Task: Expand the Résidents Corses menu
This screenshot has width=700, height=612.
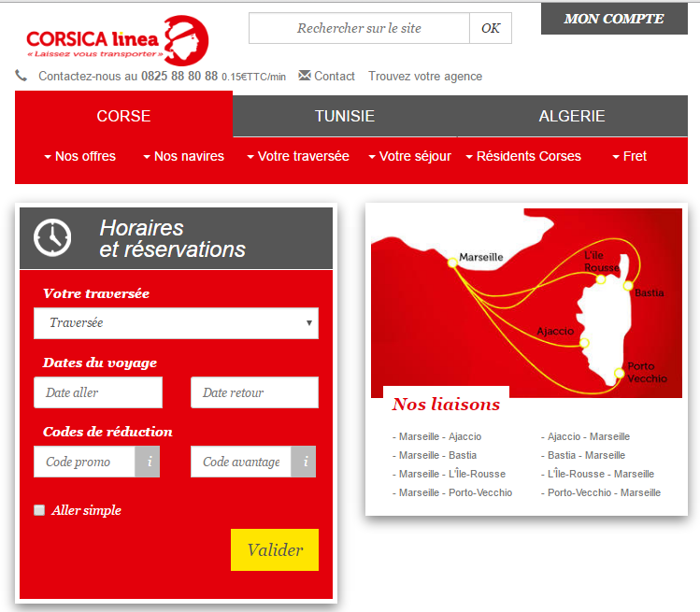Action: [523, 156]
